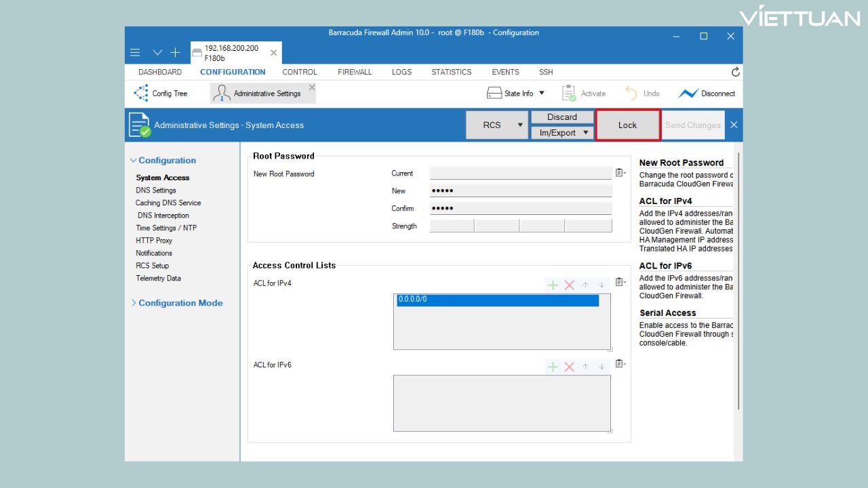Open the hamburger menu in the title bar

[x=135, y=52]
